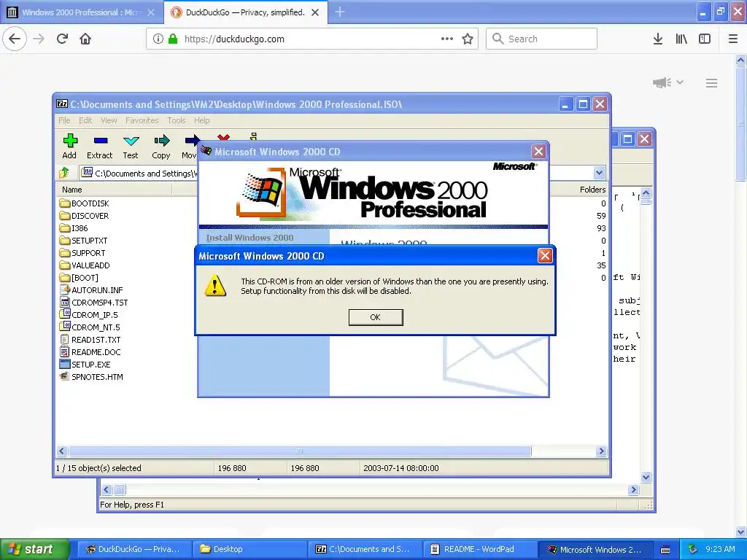The height and width of the screenshot is (560, 747).
Task: Select the SPNOTES.HTM file
Action: tap(91, 377)
